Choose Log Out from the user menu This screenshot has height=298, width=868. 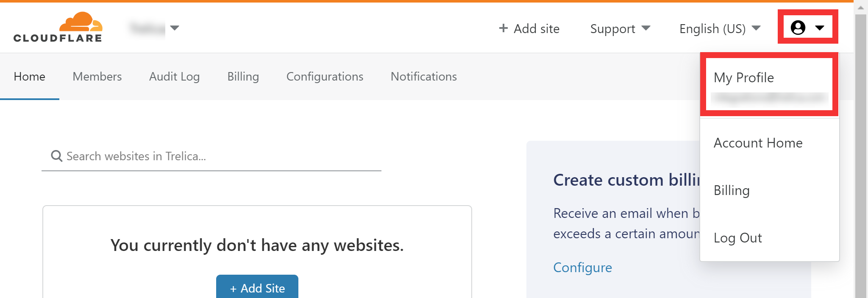pyautogui.click(x=737, y=238)
